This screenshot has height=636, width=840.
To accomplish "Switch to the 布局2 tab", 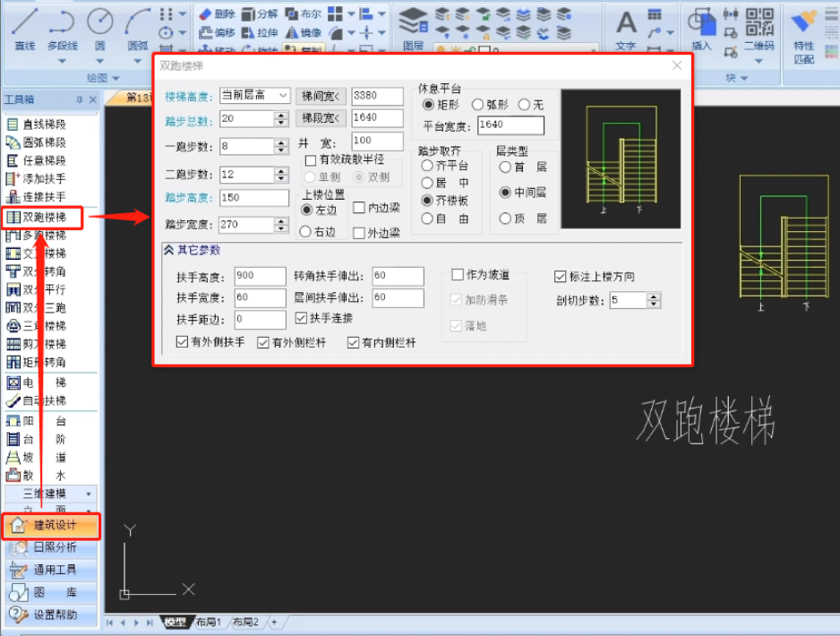I will click(x=245, y=622).
